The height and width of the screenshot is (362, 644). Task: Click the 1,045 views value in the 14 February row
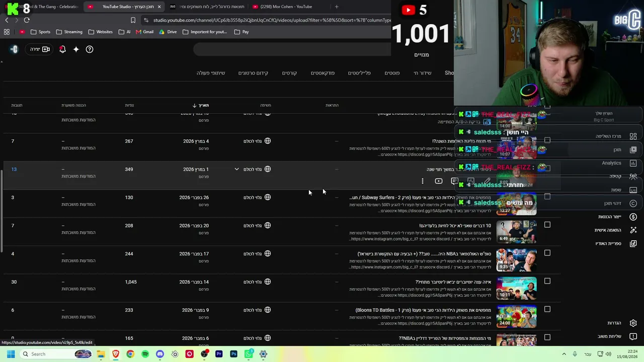[x=131, y=282]
